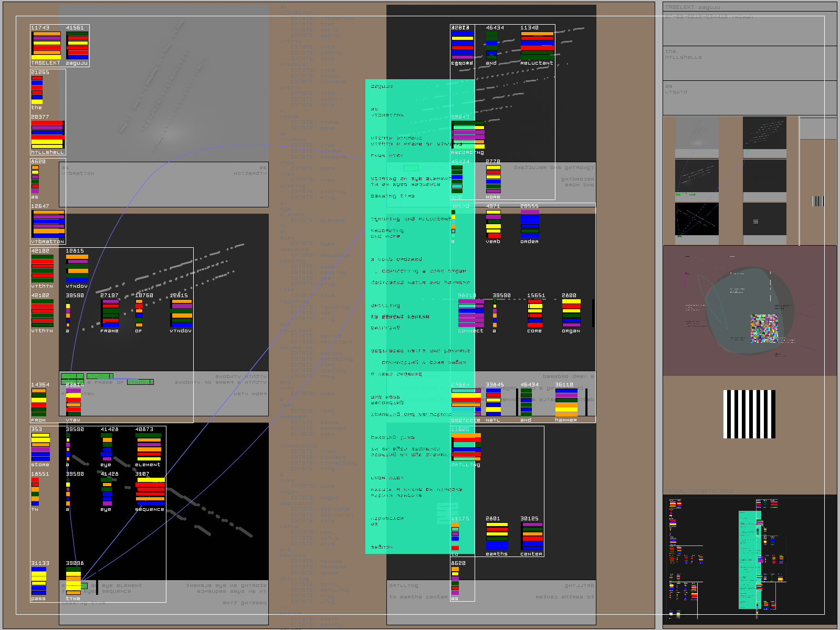Viewport: 840px width, 630px height.
Task: Select the vibration color-bar glyph
Action: click(x=48, y=224)
